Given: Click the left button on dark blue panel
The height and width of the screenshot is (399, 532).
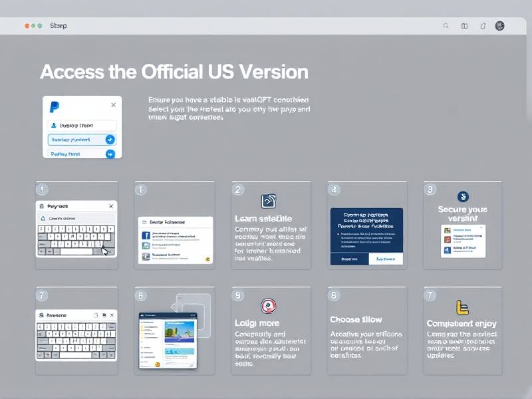Looking at the screenshot, I should (348, 259).
